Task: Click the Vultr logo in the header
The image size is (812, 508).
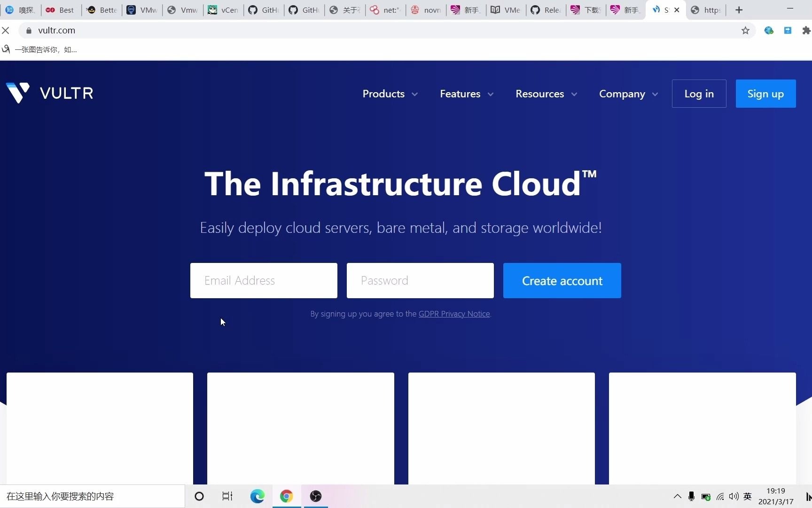Action: [49, 93]
